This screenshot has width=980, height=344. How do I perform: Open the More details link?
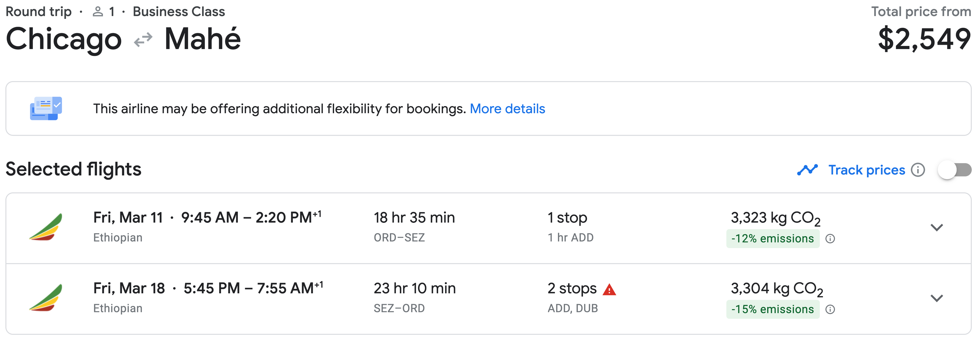[507, 109]
